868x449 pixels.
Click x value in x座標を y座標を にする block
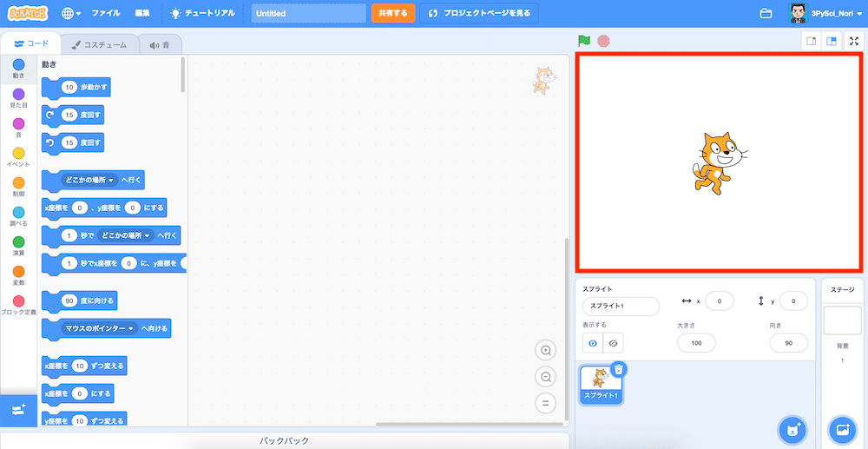pyautogui.click(x=80, y=208)
